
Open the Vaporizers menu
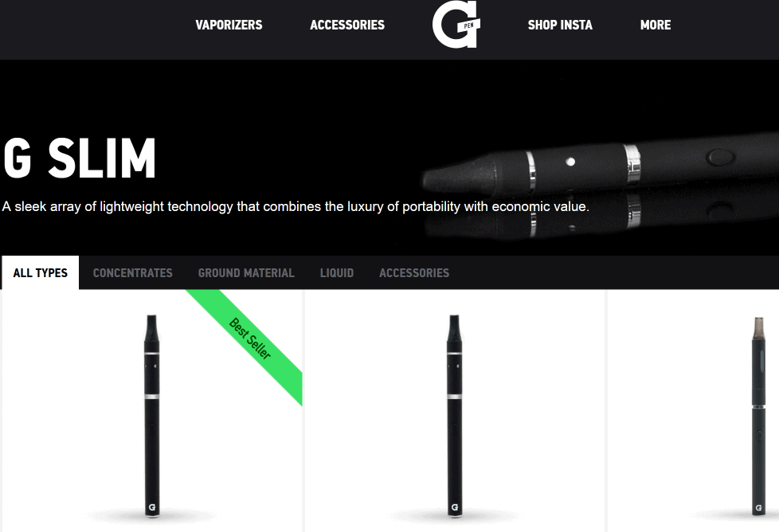(x=229, y=25)
